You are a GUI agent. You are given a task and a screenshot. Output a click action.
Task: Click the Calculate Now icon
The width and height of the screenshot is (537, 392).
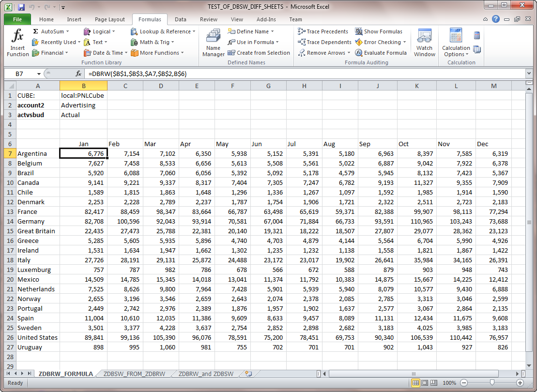click(477, 35)
